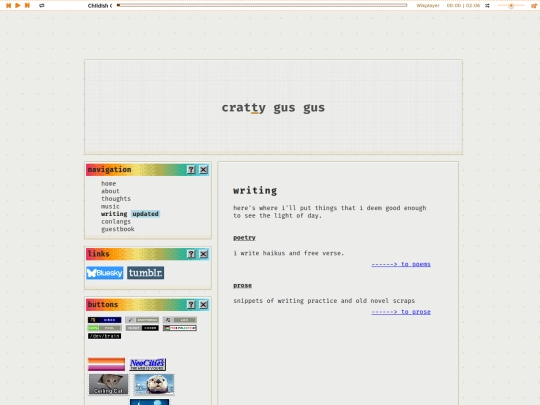Click the Ceiling Cat stamp
540x405 pixels.
point(108,384)
